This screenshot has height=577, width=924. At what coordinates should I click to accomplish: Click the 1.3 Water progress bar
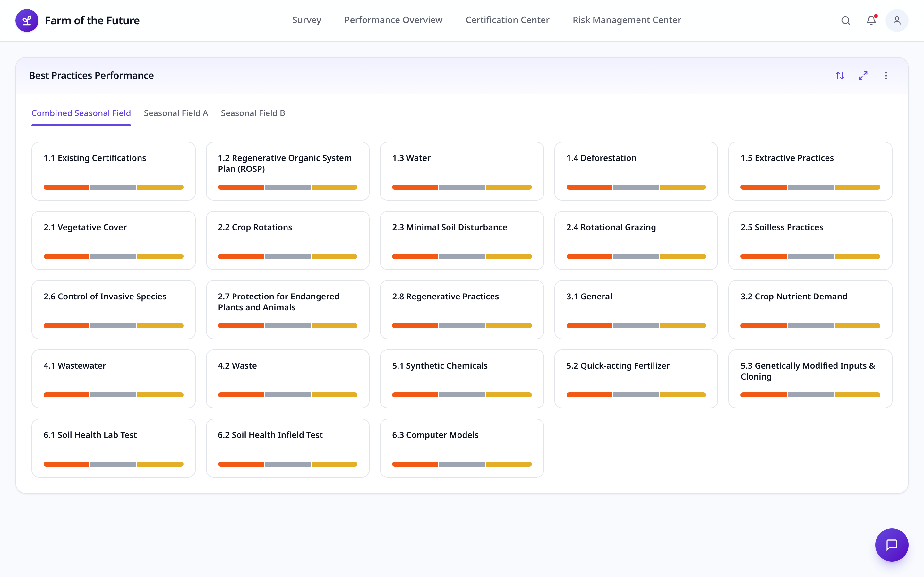(x=462, y=187)
